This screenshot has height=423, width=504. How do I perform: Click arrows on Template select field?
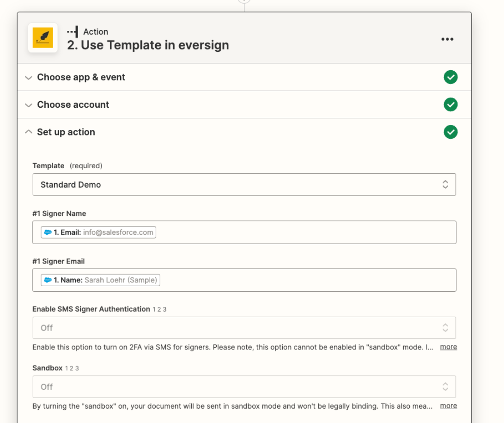pyautogui.click(x=445, y=184)
